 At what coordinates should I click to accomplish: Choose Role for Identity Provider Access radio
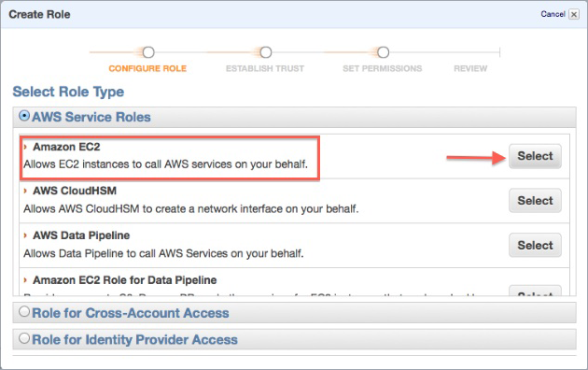click(x=24, y=338)
